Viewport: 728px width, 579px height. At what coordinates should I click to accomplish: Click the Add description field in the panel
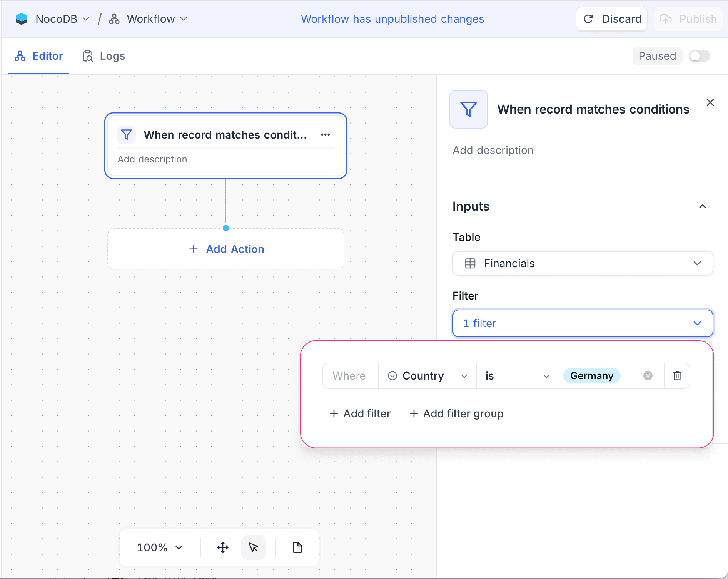pos(493,150)
